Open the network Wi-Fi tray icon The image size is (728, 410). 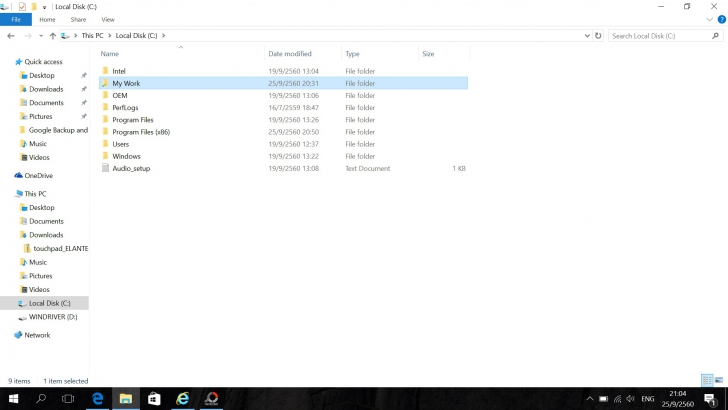click(618, 398)
